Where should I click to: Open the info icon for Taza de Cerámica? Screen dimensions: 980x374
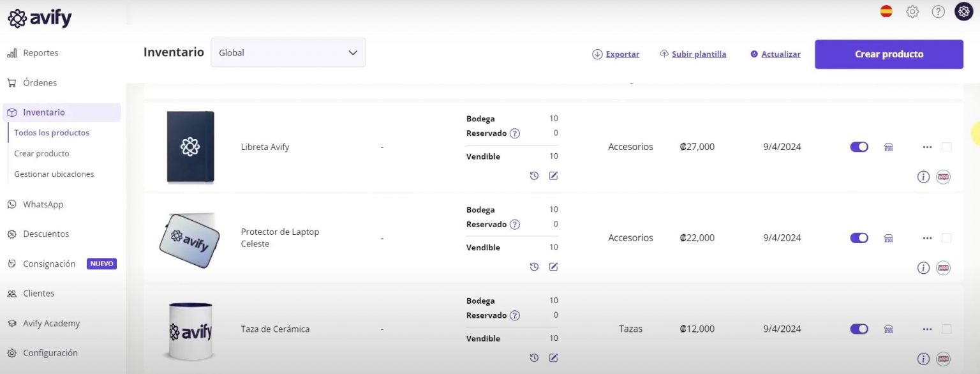tap(923, 359)
